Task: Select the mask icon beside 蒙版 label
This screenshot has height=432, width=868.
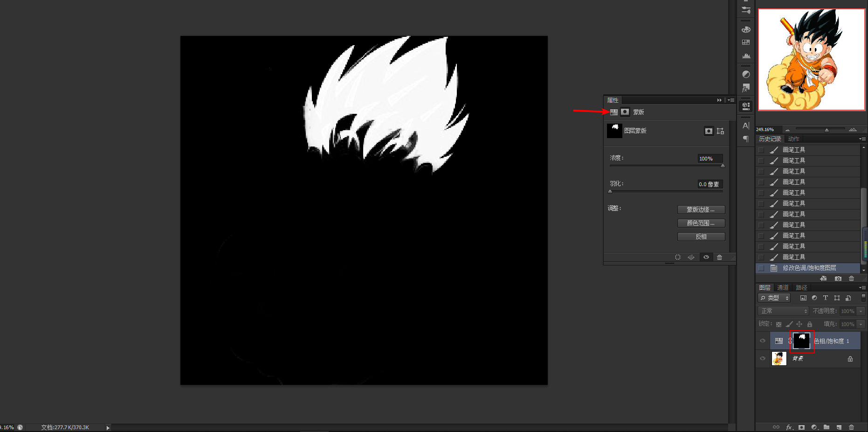Action: click(x=625, y=112)
